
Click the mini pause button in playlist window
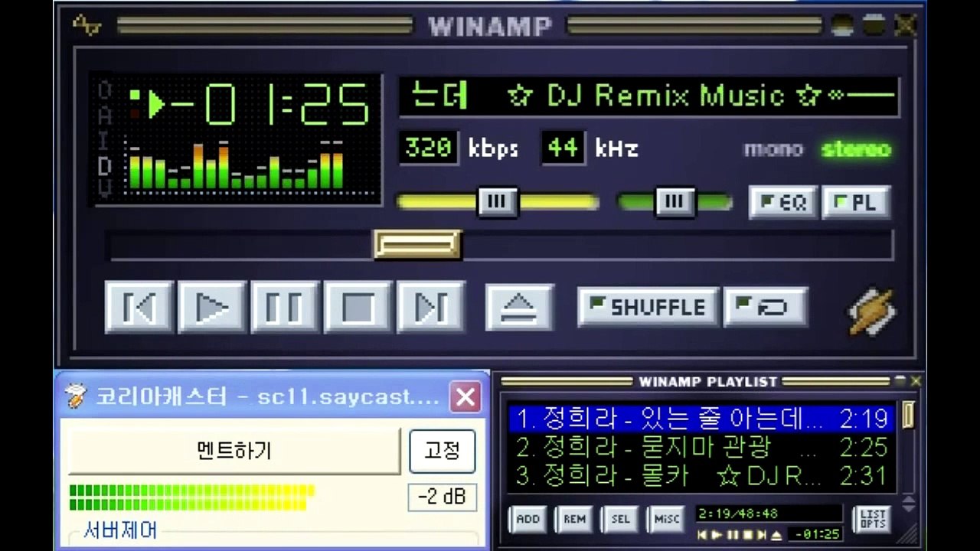732,535
